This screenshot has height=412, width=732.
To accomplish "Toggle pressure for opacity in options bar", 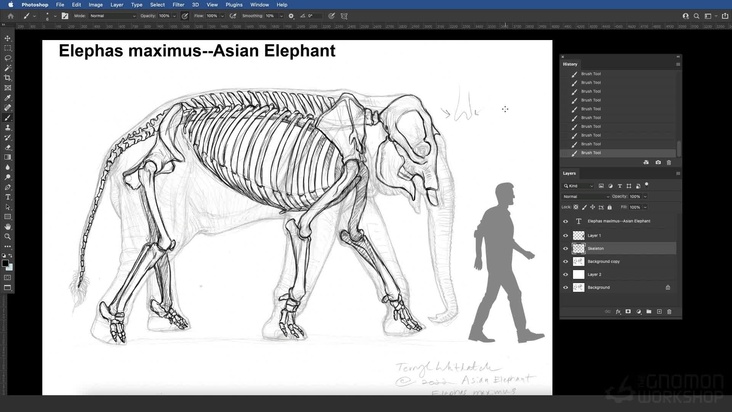I will pos(185,16).
